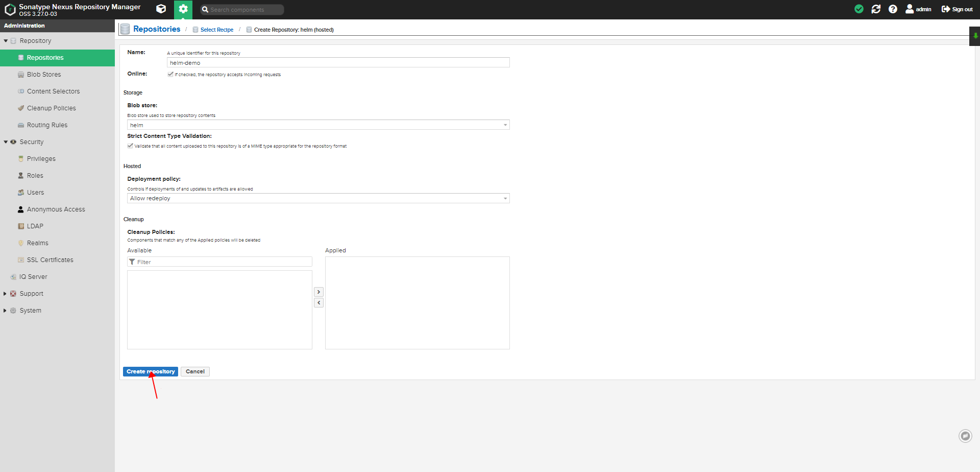Click the Routing Rules sidebar icon
The height and width of the screenshot is (472, 980).
21,125
